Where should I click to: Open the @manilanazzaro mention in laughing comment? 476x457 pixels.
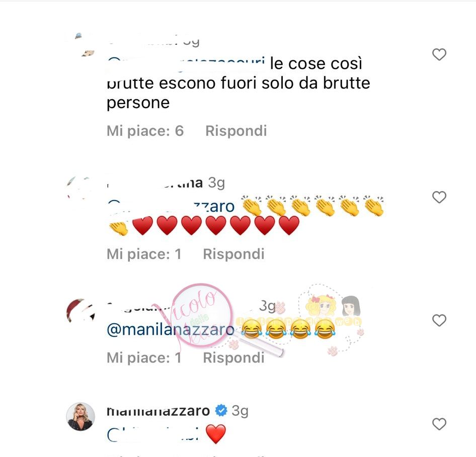pos(171,330)
